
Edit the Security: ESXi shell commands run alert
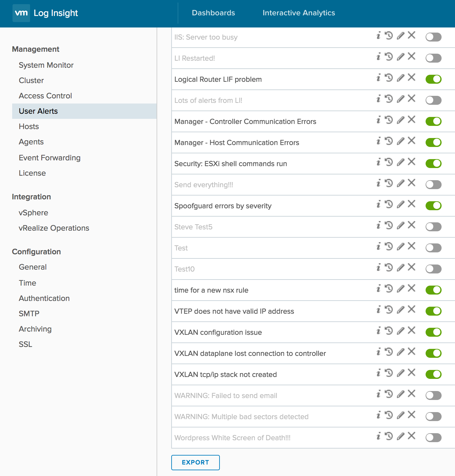coord(400,162)
